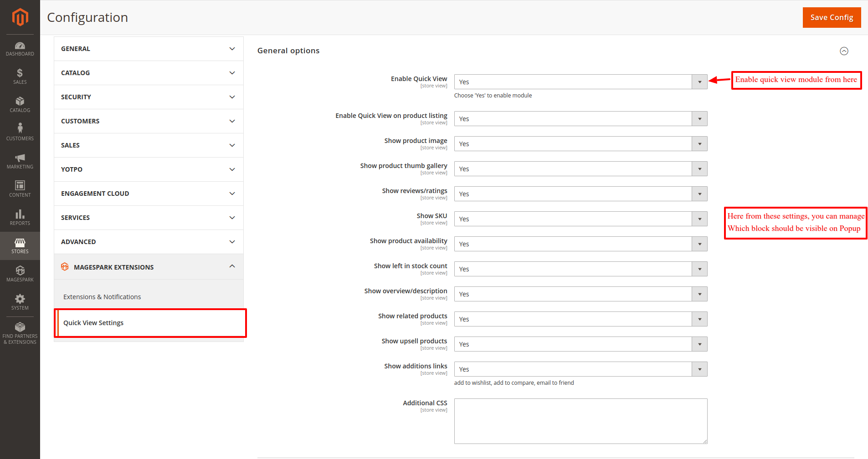Viewport: 868px width, 459px height.
Task: Open the System gear icon
Action: click(x=20, y=299)
